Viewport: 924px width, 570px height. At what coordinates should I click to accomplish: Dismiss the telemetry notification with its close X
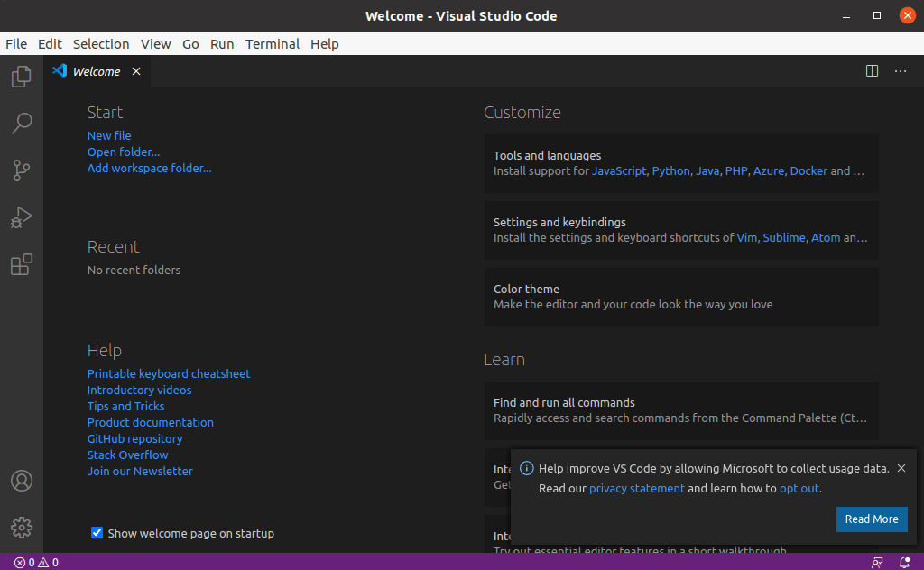(901, 468)
